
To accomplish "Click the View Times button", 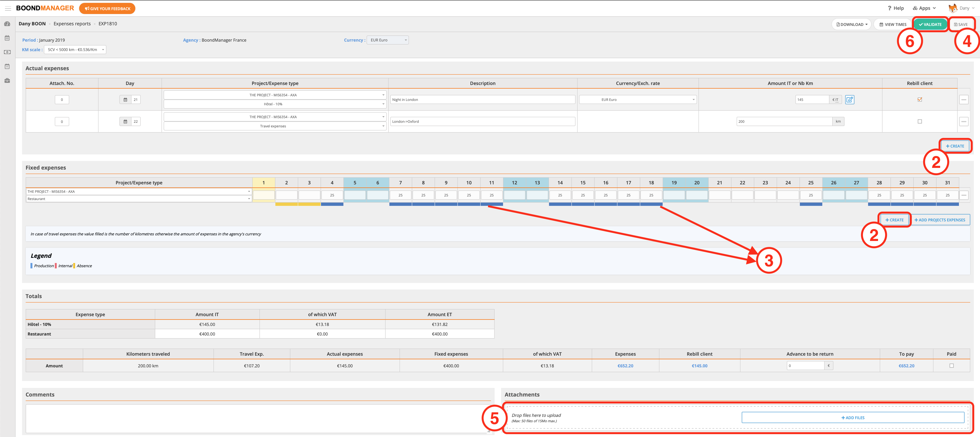I will 892,24.
